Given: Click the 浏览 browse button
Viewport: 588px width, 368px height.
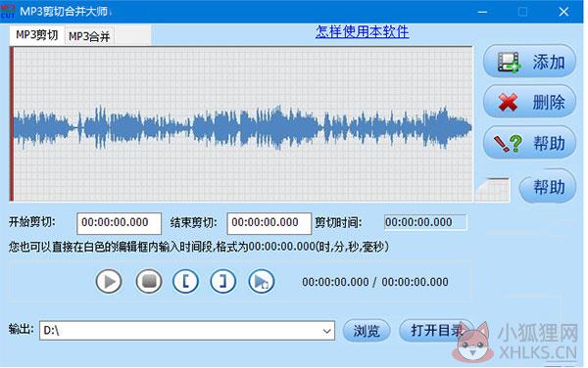Looking at the screenshot, I should [367, 331].
